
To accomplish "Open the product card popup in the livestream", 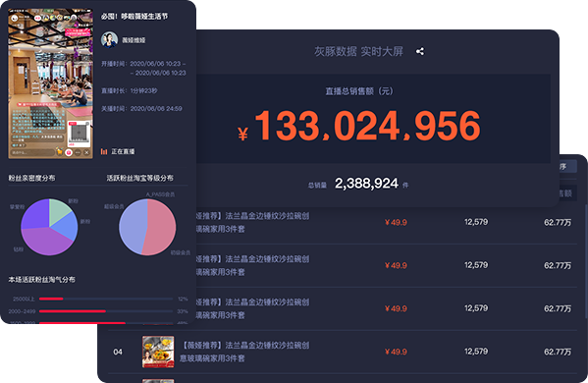I will tap(79, 134).
